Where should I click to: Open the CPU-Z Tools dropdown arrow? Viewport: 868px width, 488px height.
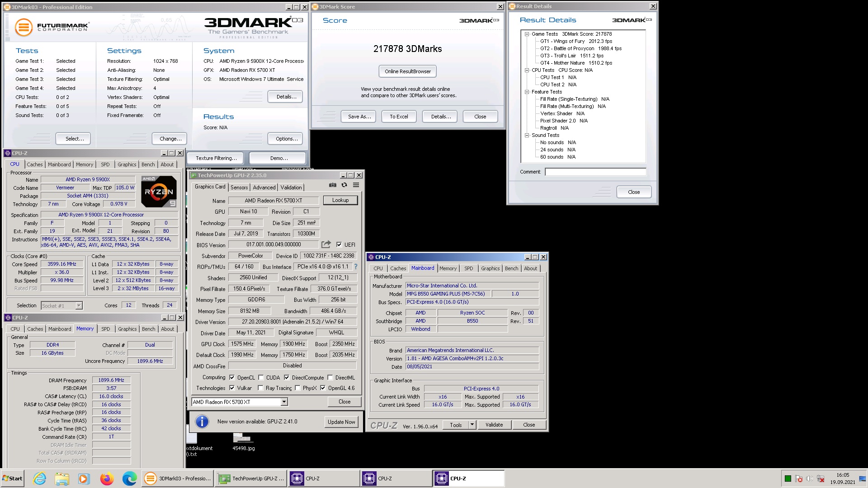click(472, 425)
